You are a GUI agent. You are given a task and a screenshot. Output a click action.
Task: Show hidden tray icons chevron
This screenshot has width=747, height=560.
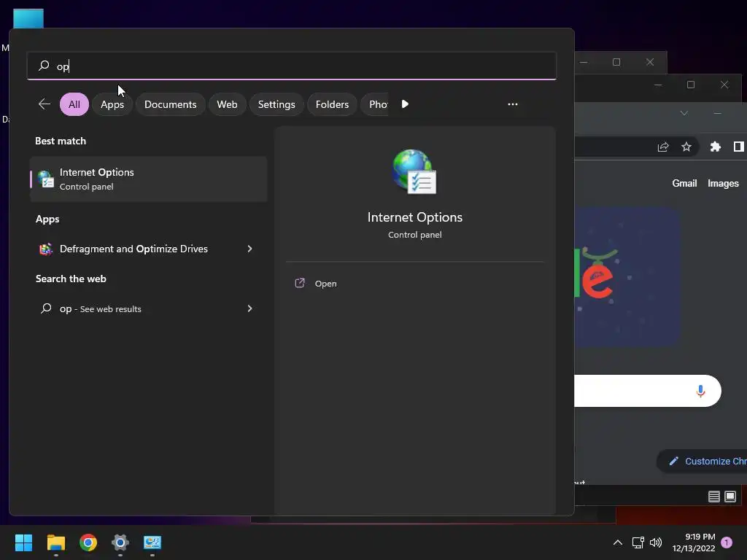(617, 542)
